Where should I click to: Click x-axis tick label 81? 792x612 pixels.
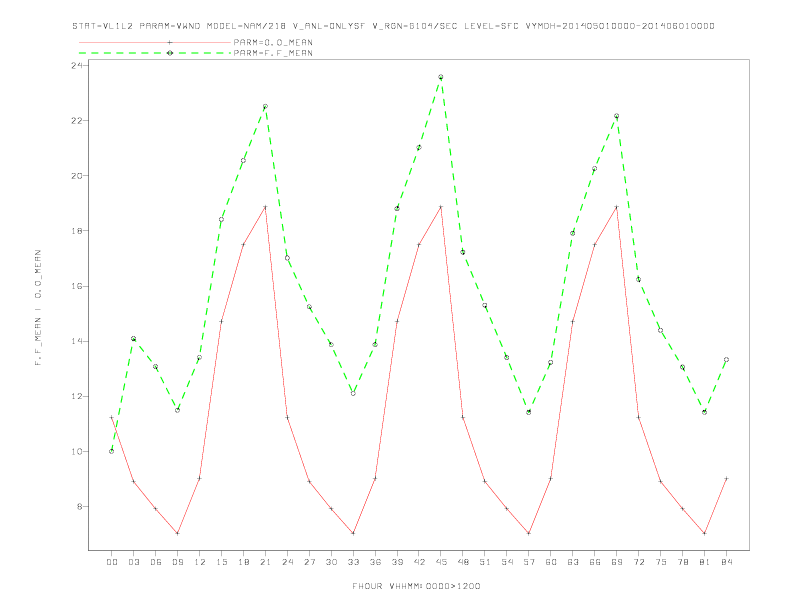click(x=705, y=562)
